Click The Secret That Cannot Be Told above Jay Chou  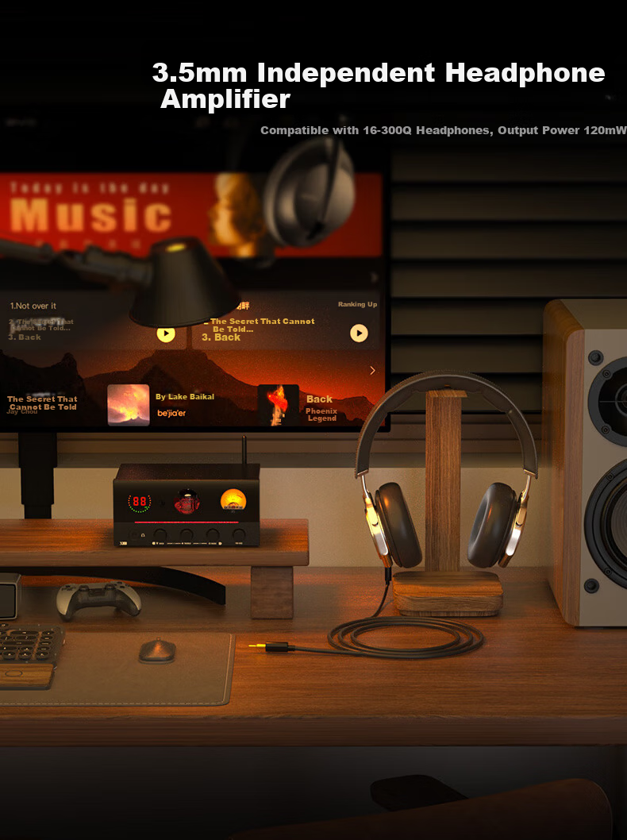(x=42, y=403)
